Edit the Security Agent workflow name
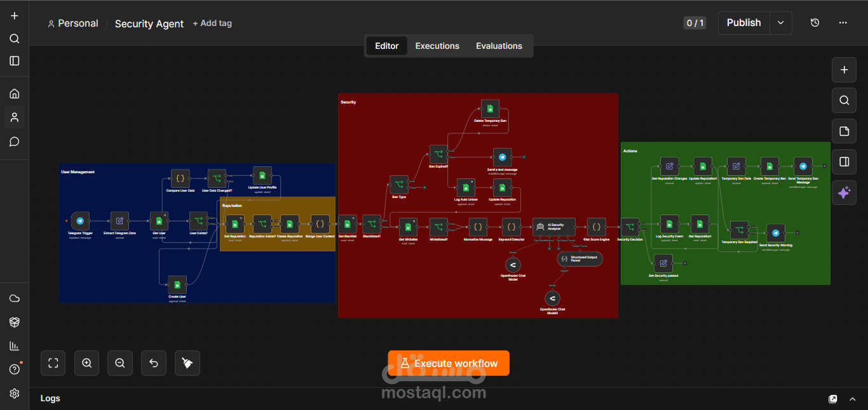 (x=149, y=23)
